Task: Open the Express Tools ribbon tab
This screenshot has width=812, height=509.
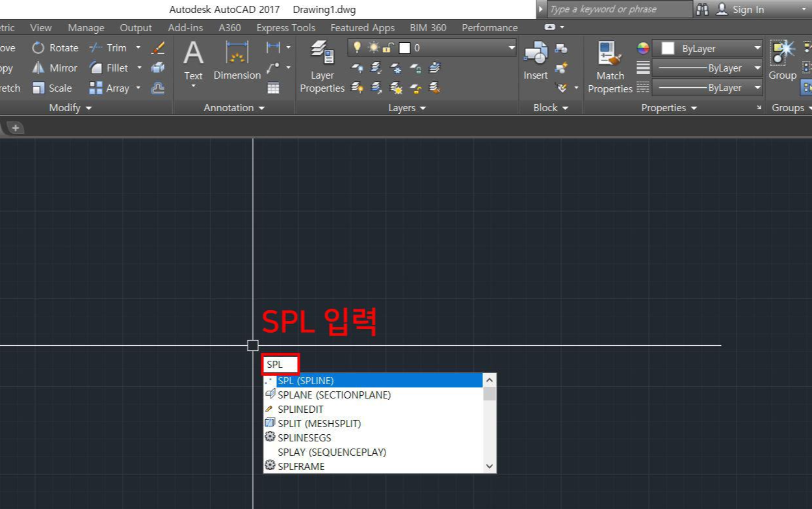Action: [x=285, y=27]
